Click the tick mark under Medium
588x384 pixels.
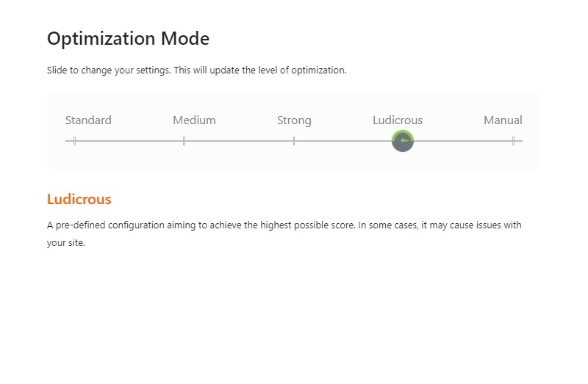(x=184, y=141)
